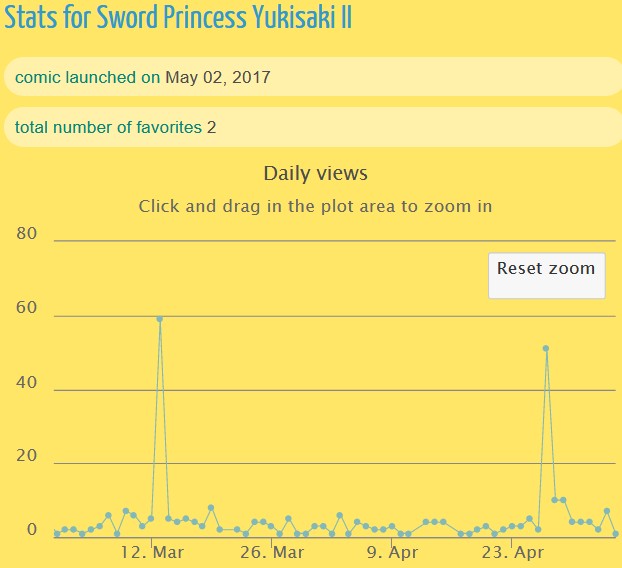
Task: Click the last data point at the chart's right edge
Action: pos(615,534)
